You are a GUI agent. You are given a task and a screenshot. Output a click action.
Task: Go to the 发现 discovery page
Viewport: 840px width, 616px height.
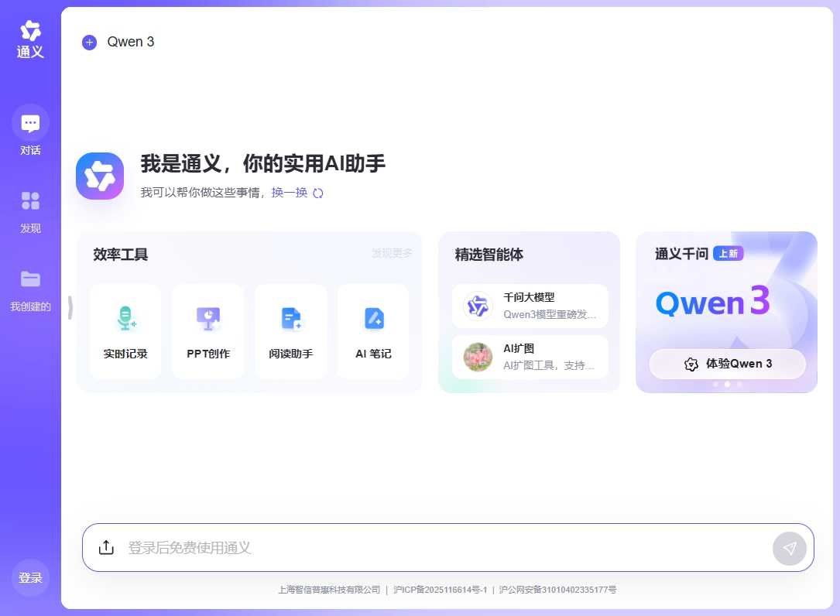coord(29,209)
